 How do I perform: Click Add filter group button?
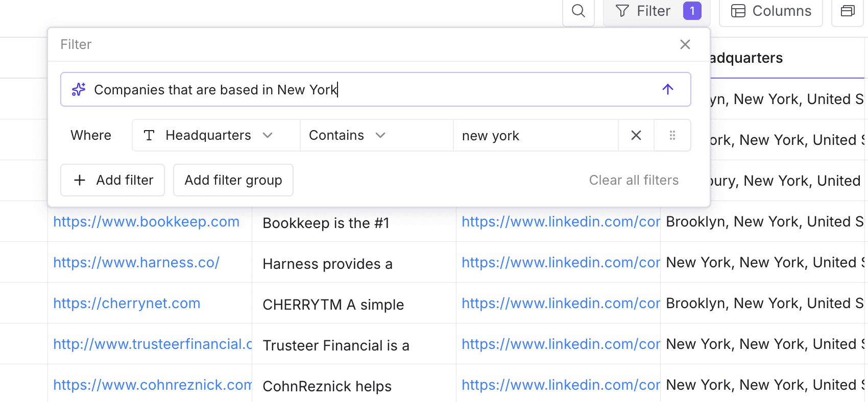(x=233, y=180)
